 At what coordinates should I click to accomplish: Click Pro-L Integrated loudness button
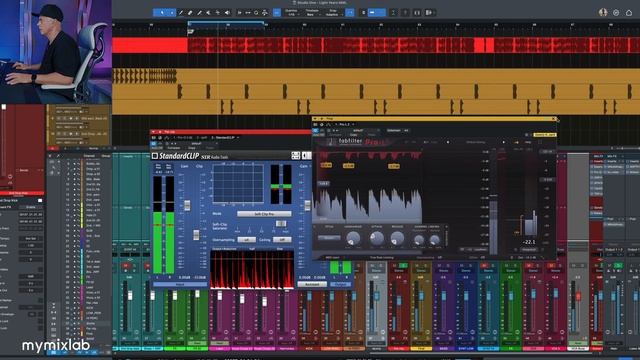click(x=529, y=249)
